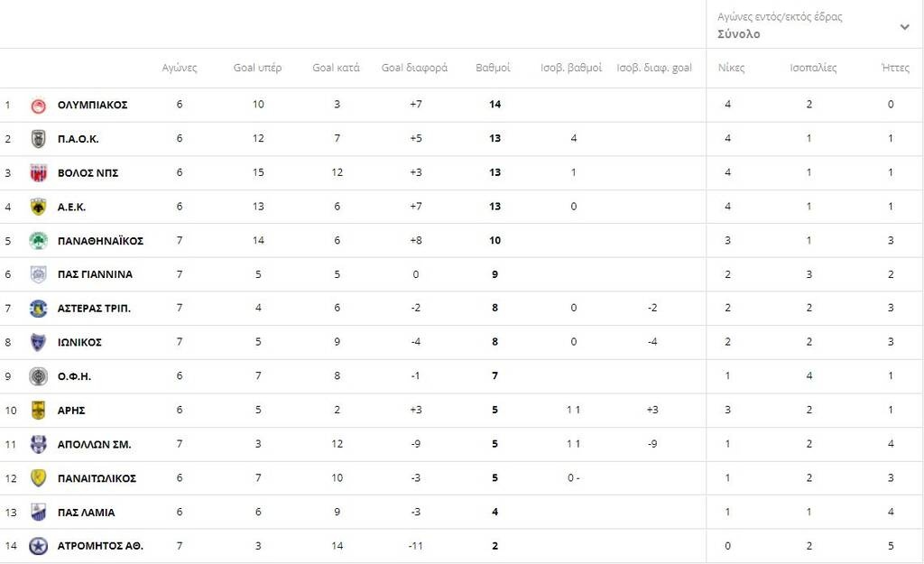924x564 pixels.
Task: Click the A.E.K. yellow crest icon
Action: (38, 207)
